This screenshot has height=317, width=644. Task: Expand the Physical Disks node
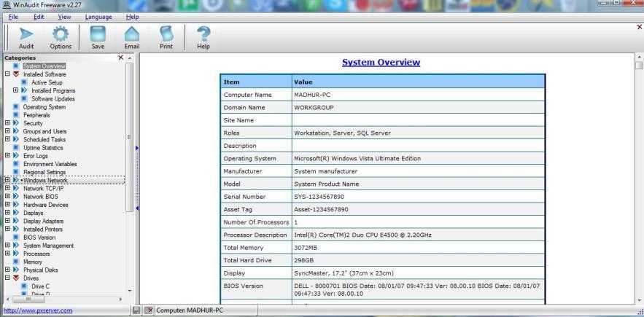[x=7, y=270]
